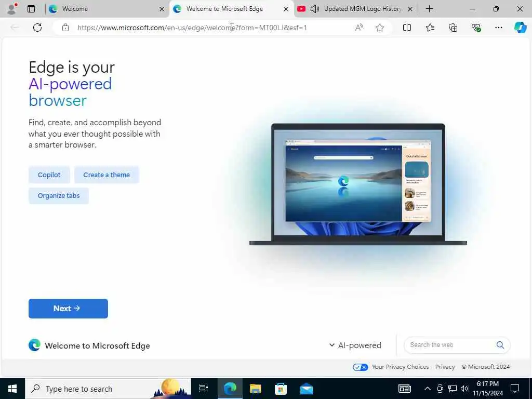
Task: Open Collections panel
Action: click(x=453, y=28)
